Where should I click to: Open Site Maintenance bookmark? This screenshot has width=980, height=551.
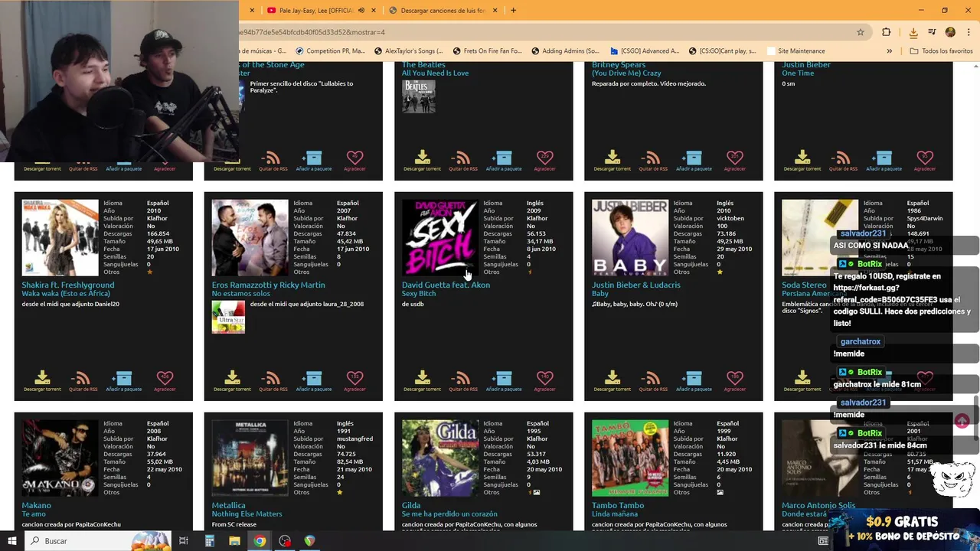[x=795, y=51]
